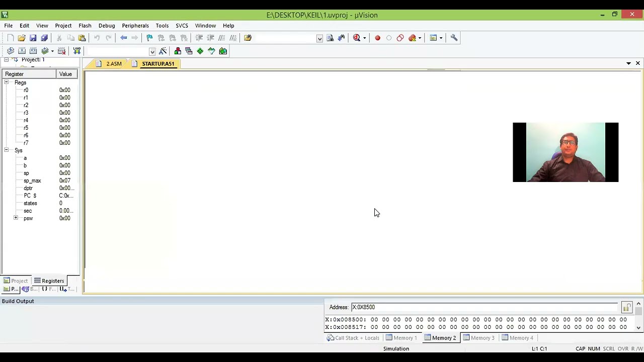The image size is (644, 362).
Task: Start or stop the debug session
Action: pos(357,38)
